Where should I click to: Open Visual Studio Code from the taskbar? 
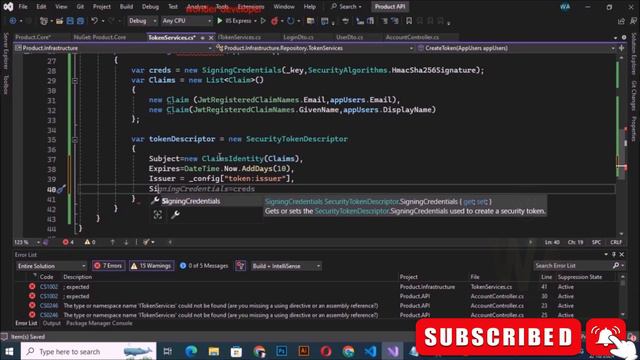point(370,351)
